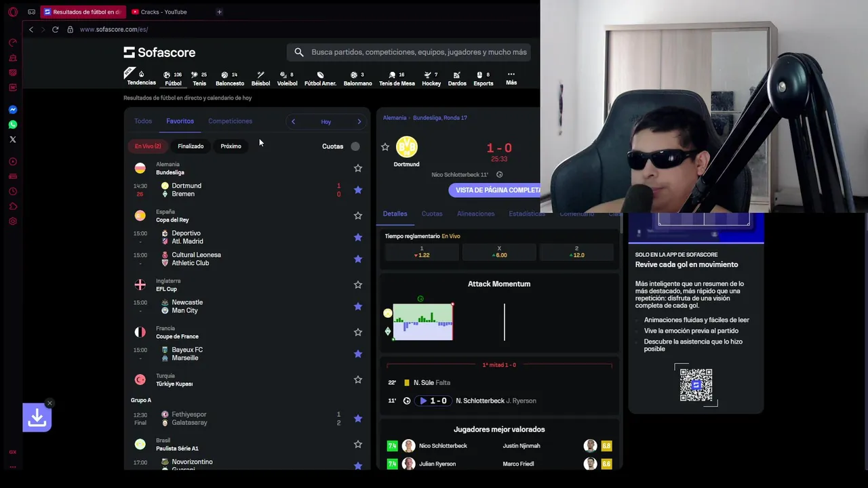
Task: Select the Baloncesto sport category
Action: tap(230, 79)
